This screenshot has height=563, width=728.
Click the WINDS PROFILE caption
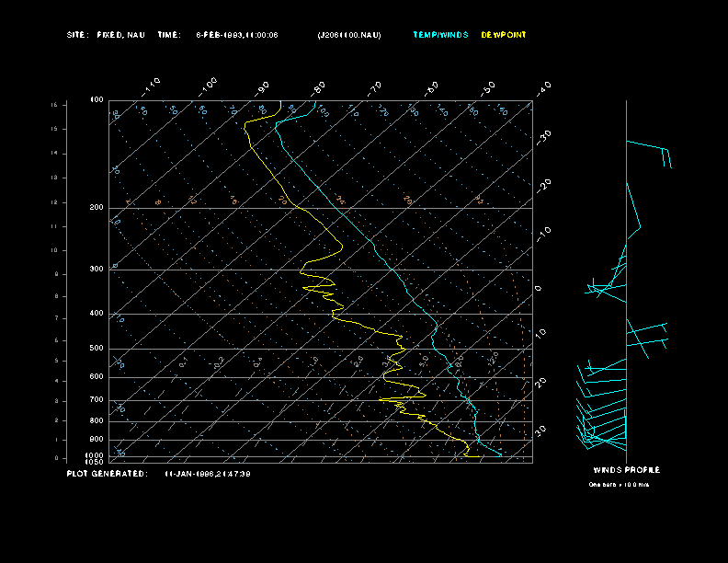626,470
